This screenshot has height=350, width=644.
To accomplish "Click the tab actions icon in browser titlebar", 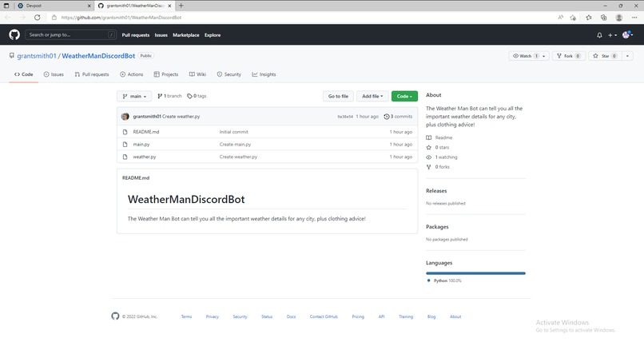I will pos(6,6).
